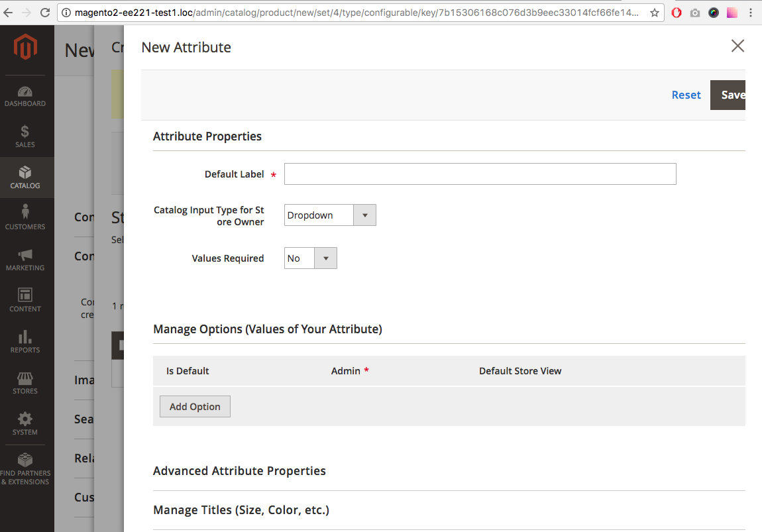Open the Marketing menu
The height and width of the screenshot is (532, 762).
coord(25,260)
